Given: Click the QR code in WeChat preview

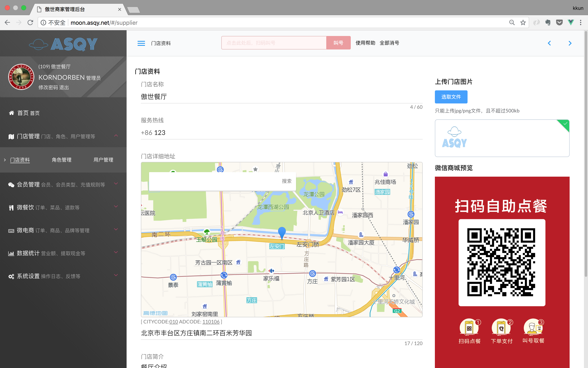Looking at the screenshot, I should 501,262.
